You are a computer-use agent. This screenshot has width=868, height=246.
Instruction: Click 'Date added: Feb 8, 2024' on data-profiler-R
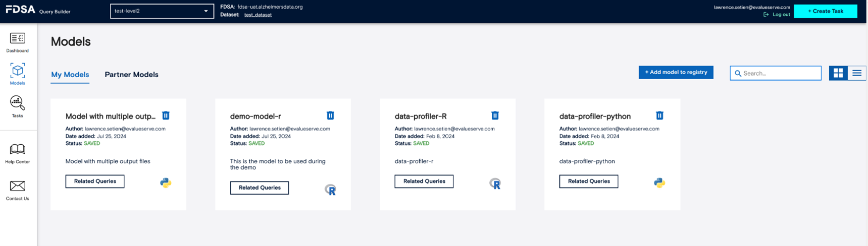(x=425, y=136)
